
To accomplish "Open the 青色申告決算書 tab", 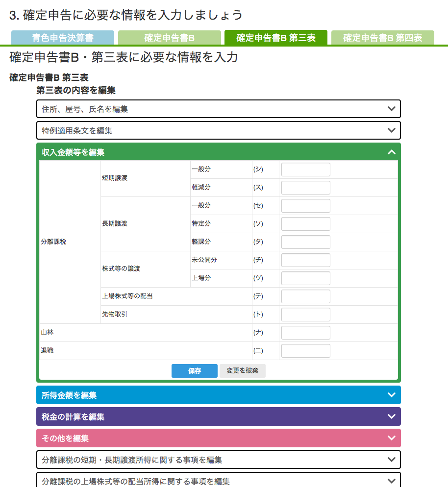I will [63, 38].
